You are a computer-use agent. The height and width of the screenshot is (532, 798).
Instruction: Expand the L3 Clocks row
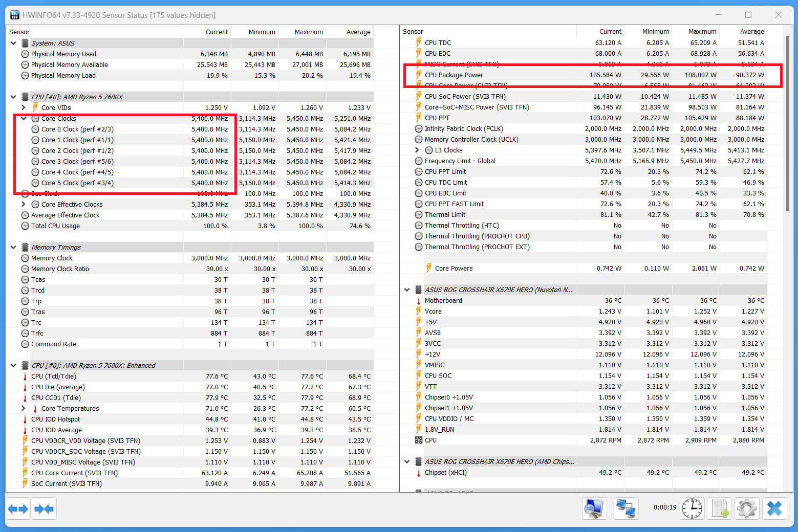(x=417, y=150)
